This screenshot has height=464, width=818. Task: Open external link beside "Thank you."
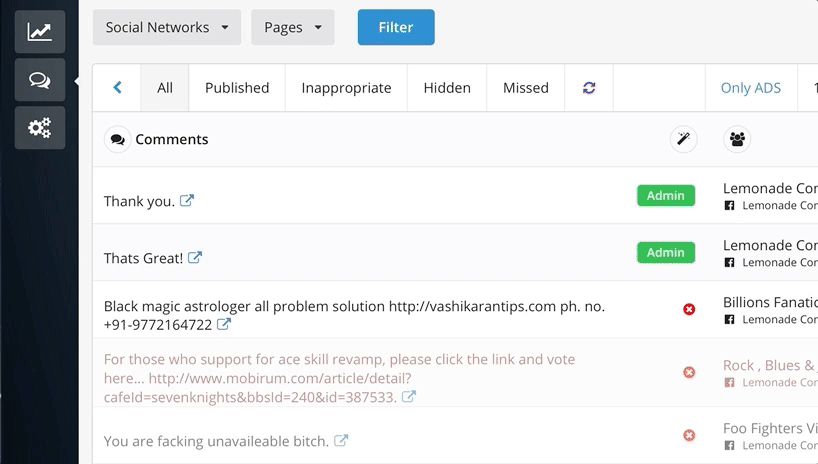tap(187, 201)
